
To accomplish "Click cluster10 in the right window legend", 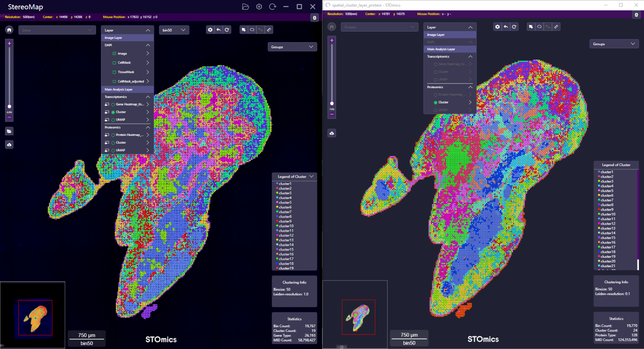I will 608,214.
